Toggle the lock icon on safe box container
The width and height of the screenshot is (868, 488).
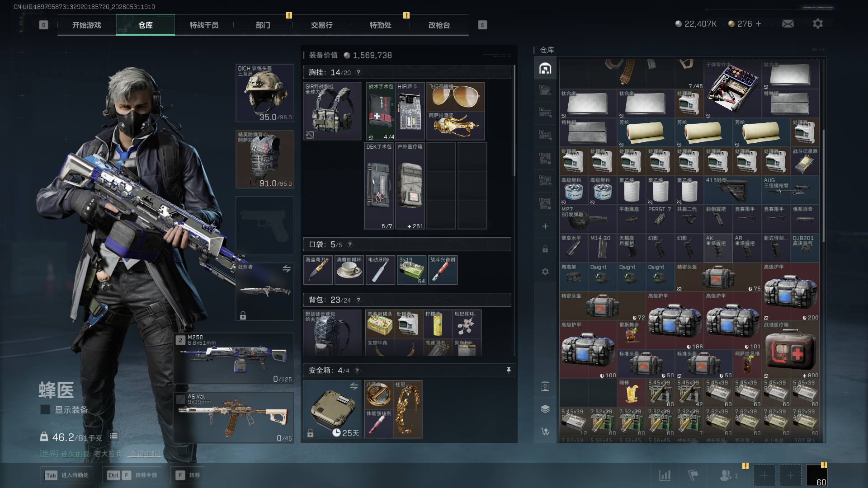(x=310, y=433)
